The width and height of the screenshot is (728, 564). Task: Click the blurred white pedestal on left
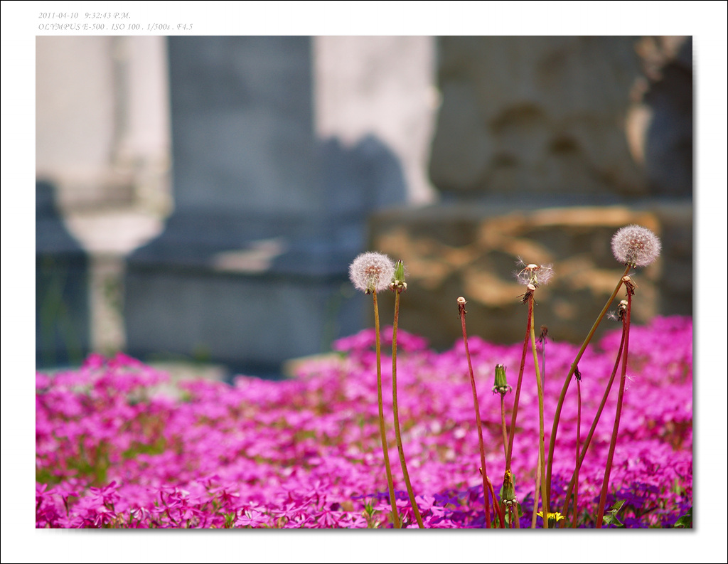pyautogui.click(x=112, y=228)
